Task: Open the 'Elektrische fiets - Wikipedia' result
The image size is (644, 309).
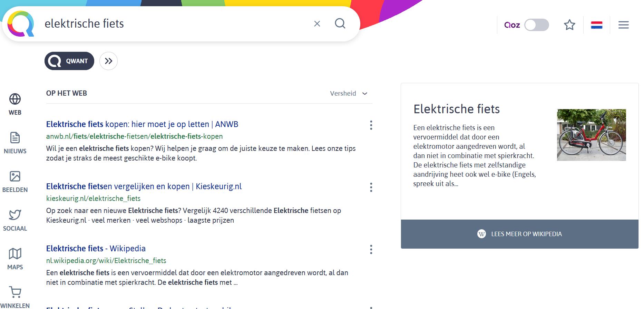Action: [96, 249]
